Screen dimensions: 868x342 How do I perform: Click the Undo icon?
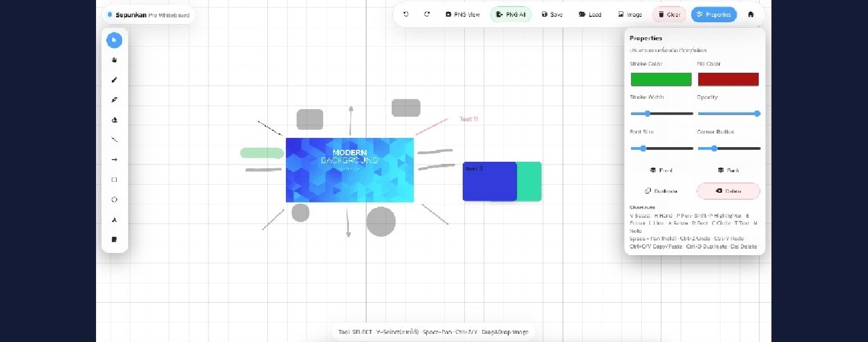pyautogui.click(x=406, y=15)
